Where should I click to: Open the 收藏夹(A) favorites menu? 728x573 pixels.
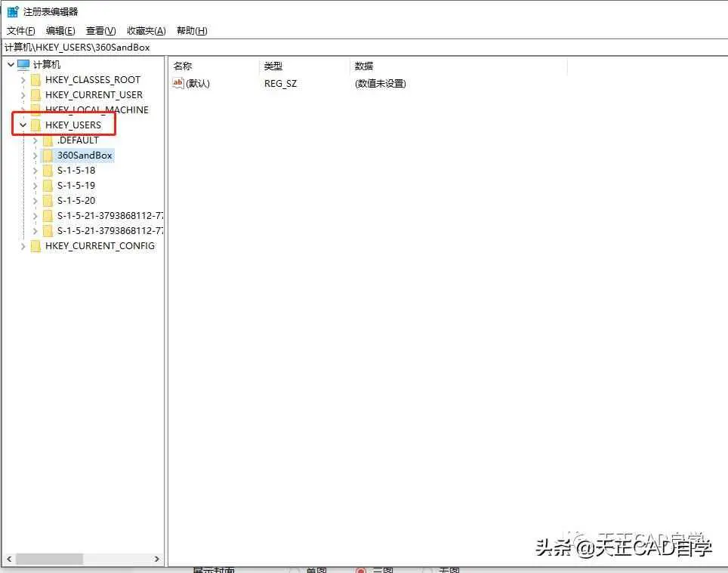[x=146, y=31]
